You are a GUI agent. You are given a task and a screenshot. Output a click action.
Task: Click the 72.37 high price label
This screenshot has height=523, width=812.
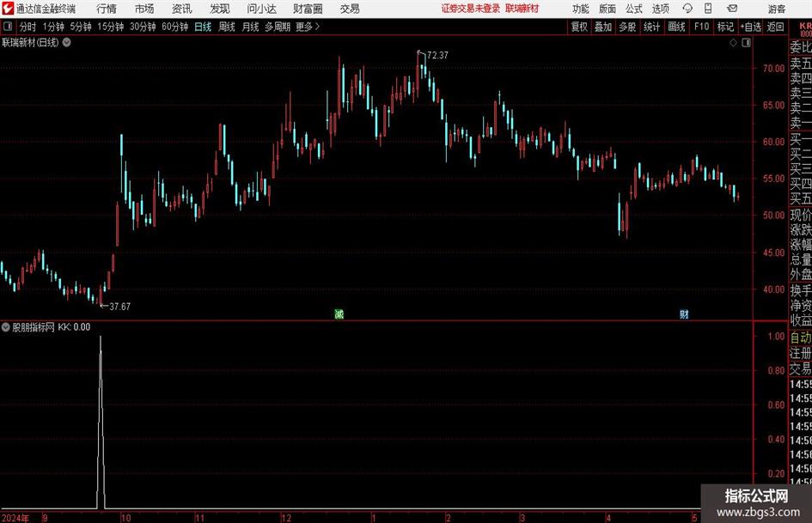coord(437,55)
